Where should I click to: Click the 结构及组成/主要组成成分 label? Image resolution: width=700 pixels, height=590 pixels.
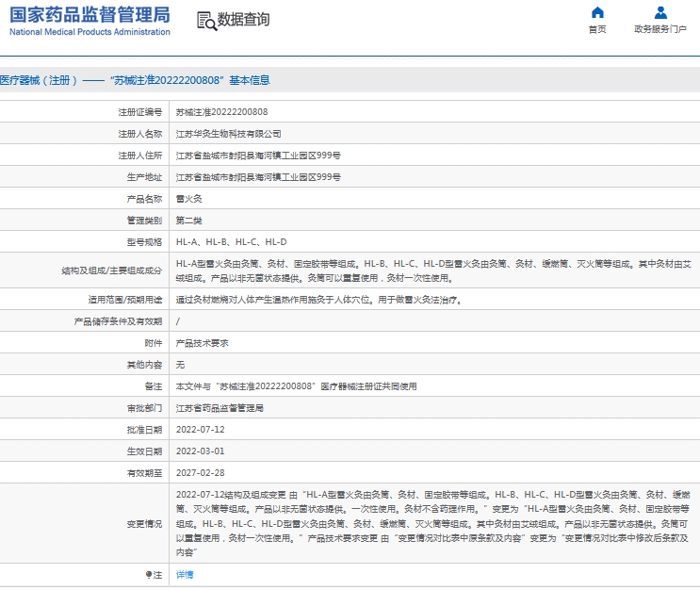click(x=112, y=270)
